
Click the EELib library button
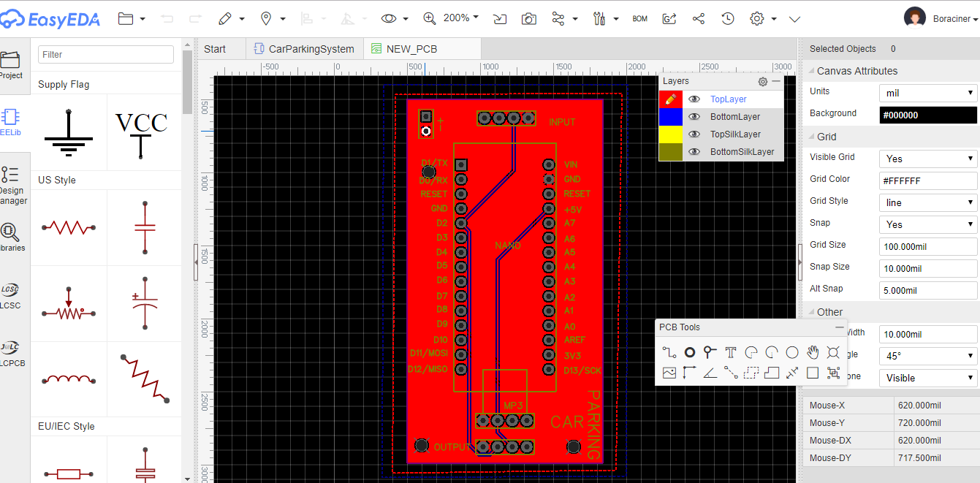10,121
